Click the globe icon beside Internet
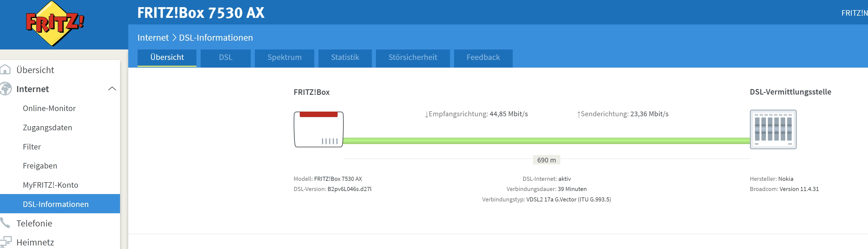 tap(6, 89)
